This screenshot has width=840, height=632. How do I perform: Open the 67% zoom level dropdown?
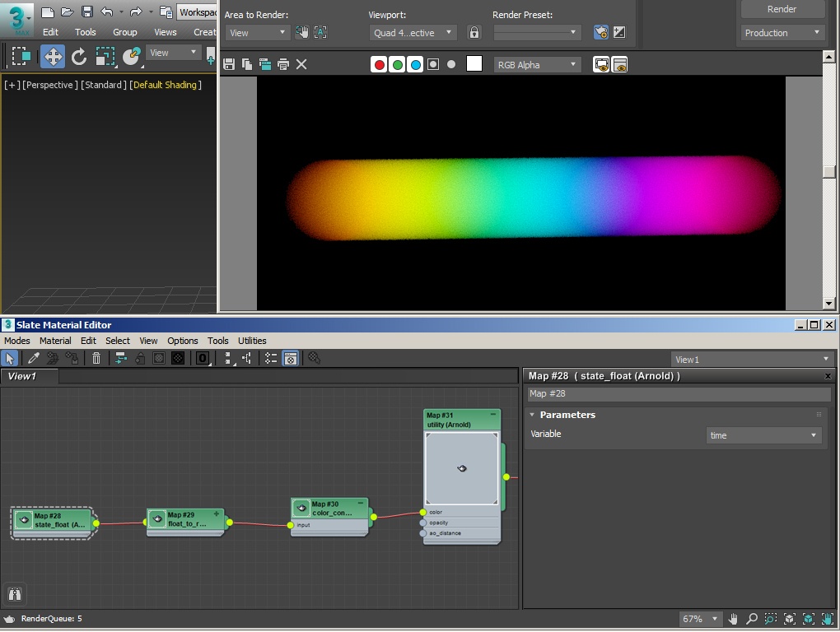(x=700, y=619)
